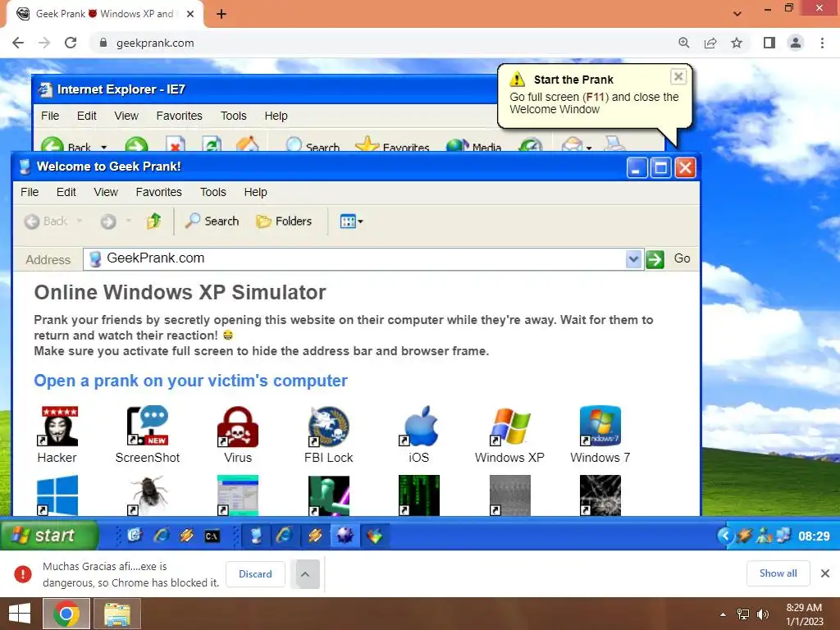This screenshot has width=840, height=630.
Task: Click the share page icon in Chrome
Action: pyautogui.click(x=710, y=43)
